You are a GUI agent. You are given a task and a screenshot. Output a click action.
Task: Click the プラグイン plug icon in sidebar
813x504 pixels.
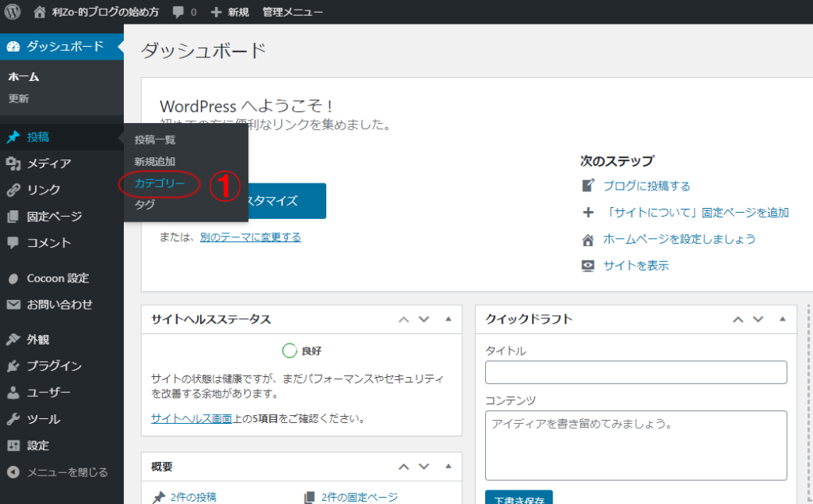tap(13, 366)
